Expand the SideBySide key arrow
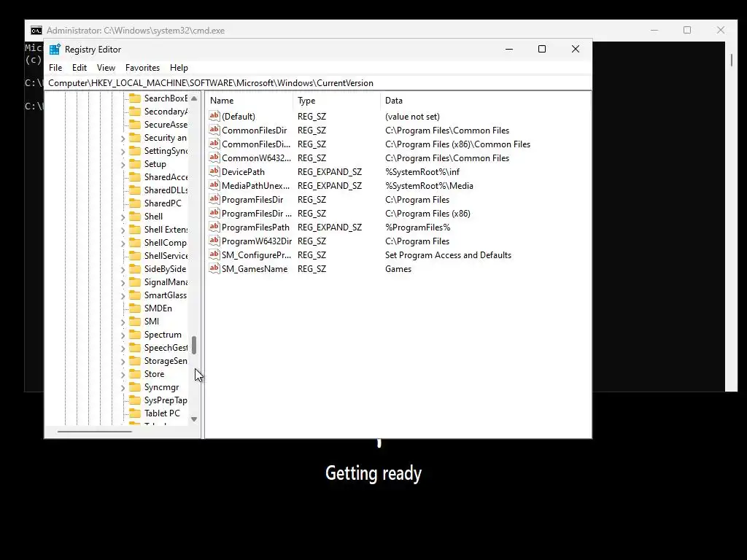 click(123, 270)
